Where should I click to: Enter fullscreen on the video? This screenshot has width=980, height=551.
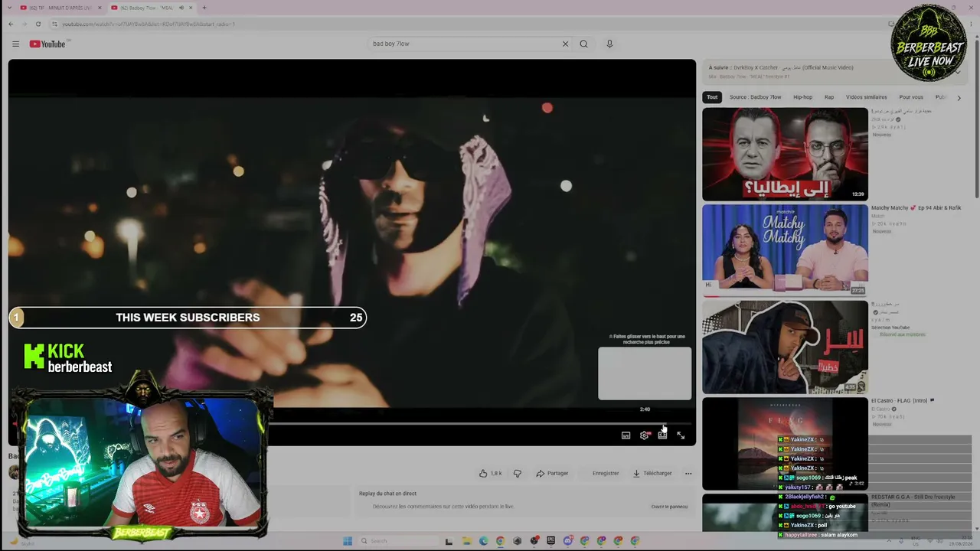pyautogui.click(x=681, y=435)
